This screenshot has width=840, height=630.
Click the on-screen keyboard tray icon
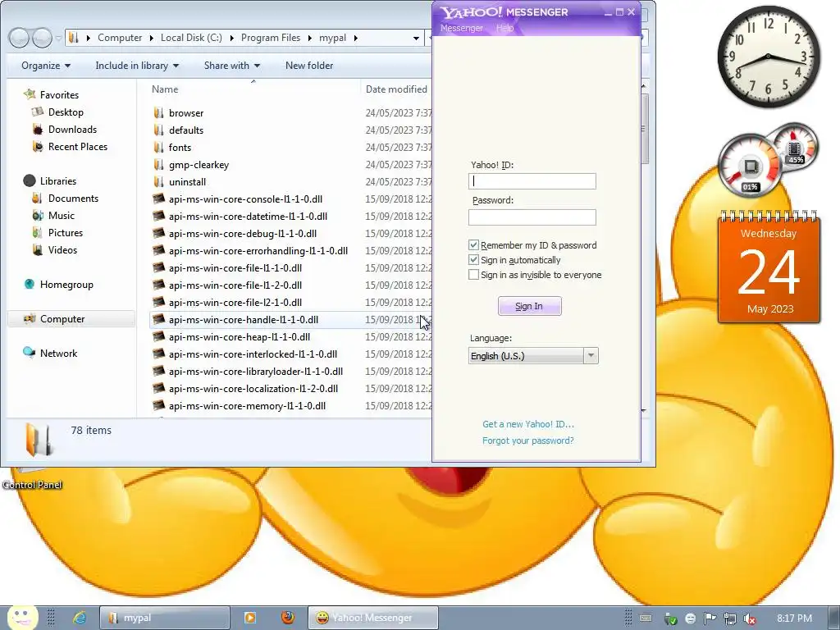pyautogui.click(x=646, y=619)
